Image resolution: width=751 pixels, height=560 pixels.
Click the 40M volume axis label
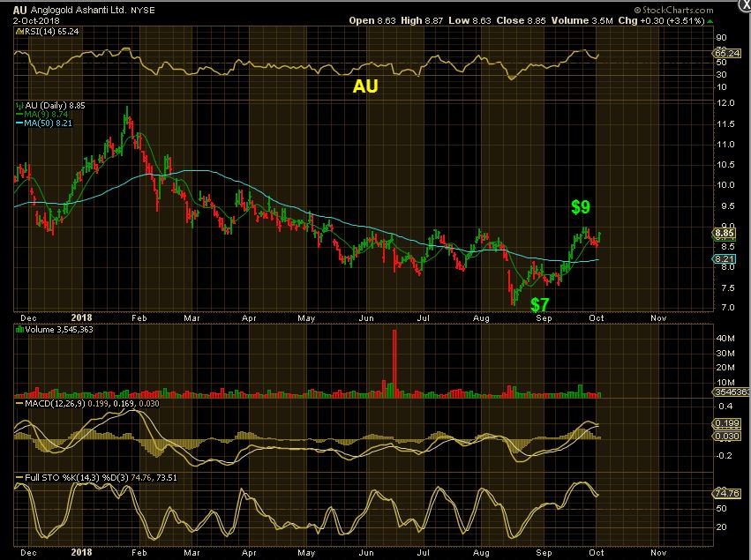pos(725,339)
